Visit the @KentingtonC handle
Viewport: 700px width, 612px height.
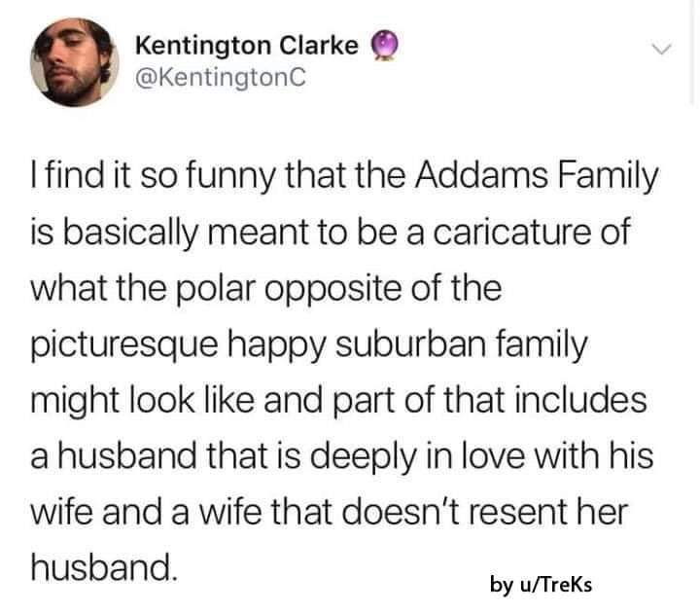(x=221, y=78)
